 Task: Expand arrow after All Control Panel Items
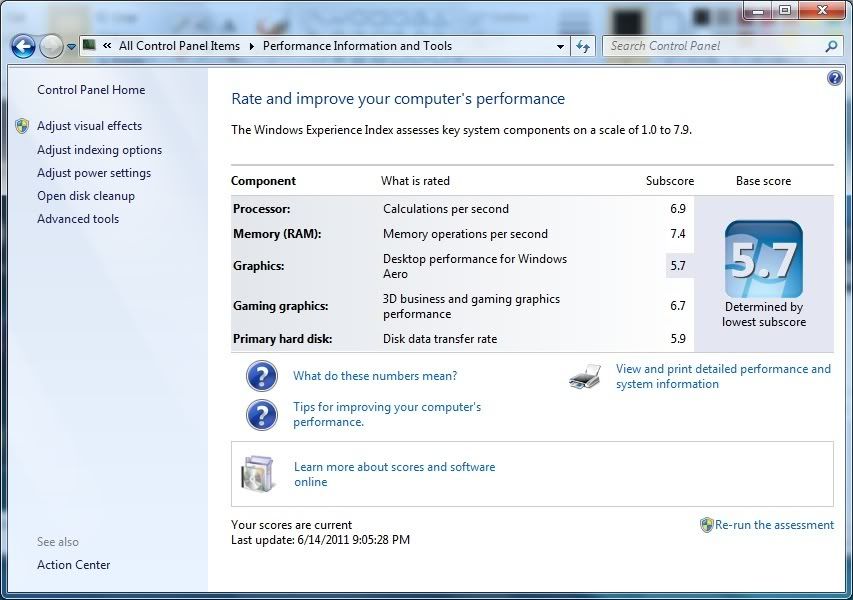point(251,46)
